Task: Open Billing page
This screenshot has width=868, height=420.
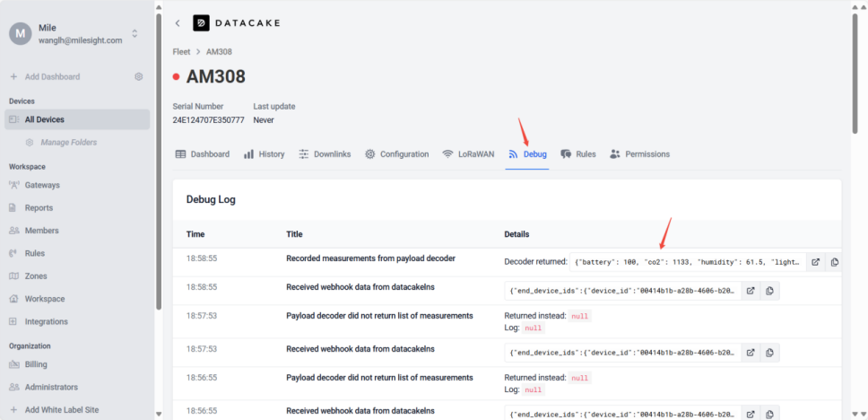Action: [x=36, y=364]
